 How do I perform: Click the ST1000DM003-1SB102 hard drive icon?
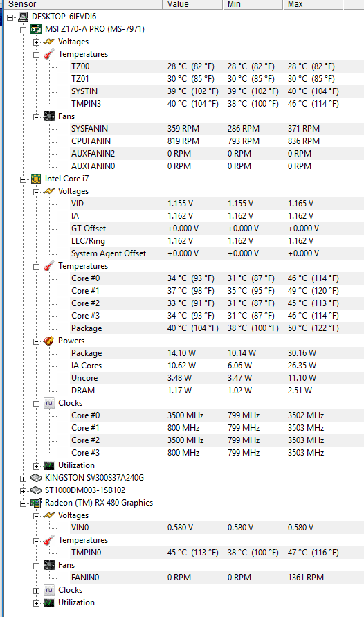coord(36,490)
